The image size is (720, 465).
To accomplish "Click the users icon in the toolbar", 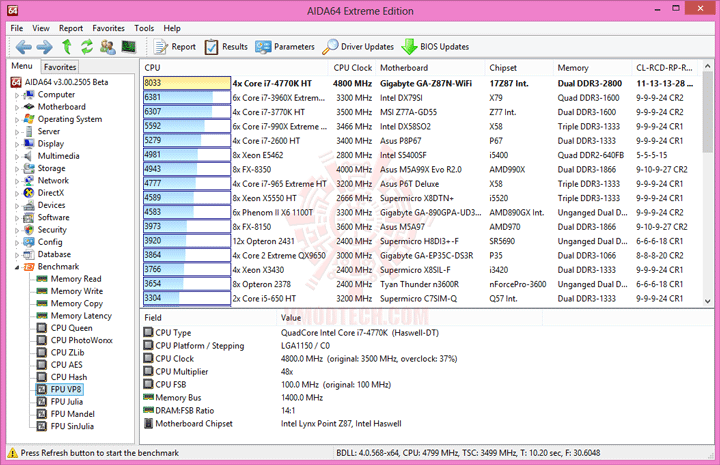I will pyautogui.click(x=108, y=47).
